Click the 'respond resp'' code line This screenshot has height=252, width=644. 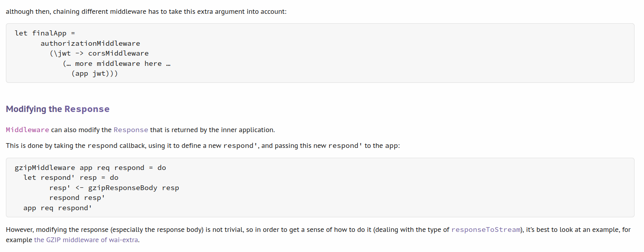click(77, 198)
